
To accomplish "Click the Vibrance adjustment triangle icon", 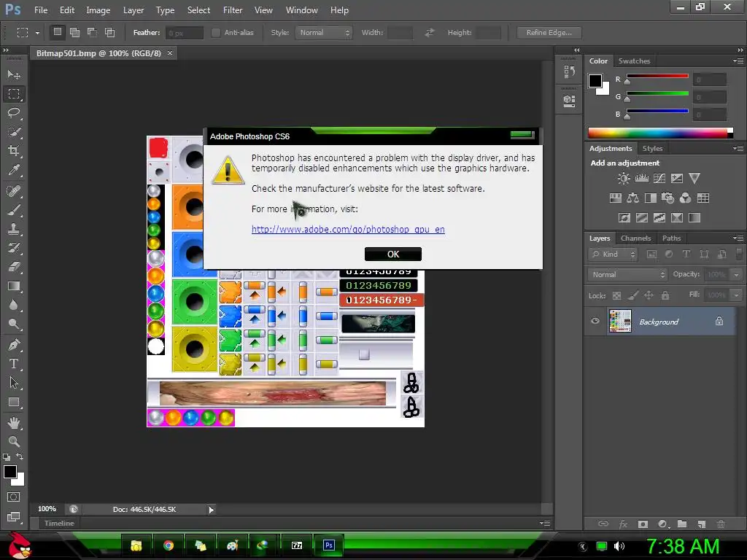I will 694,179.
